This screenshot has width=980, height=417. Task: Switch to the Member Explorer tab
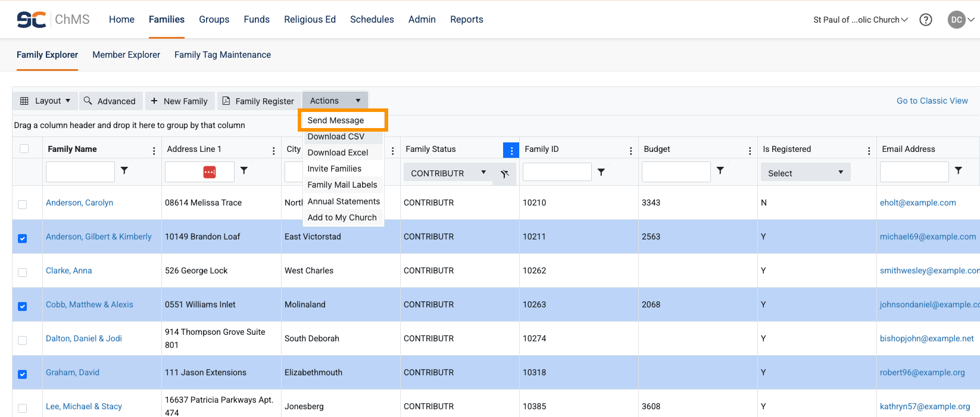[x=126, y=55]
